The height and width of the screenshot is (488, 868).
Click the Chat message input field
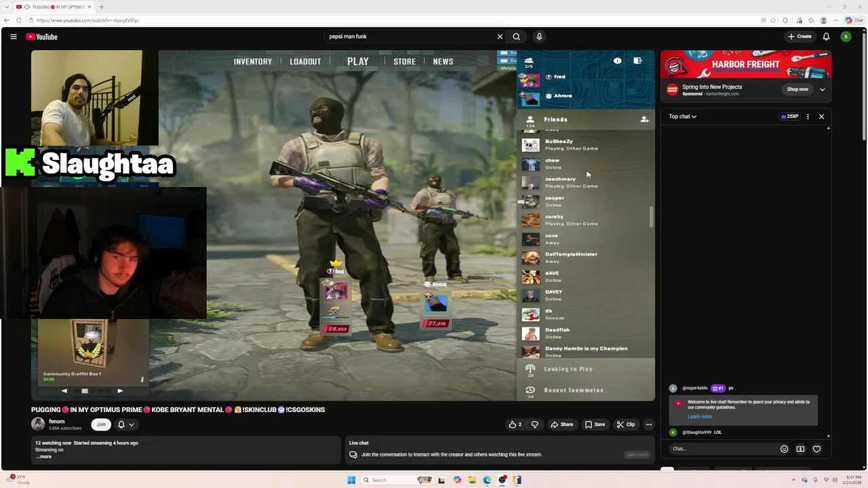(723, 449)
